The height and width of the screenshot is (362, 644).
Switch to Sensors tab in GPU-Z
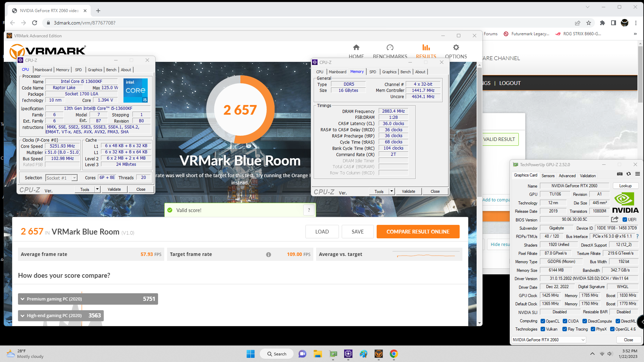(548, 176)
